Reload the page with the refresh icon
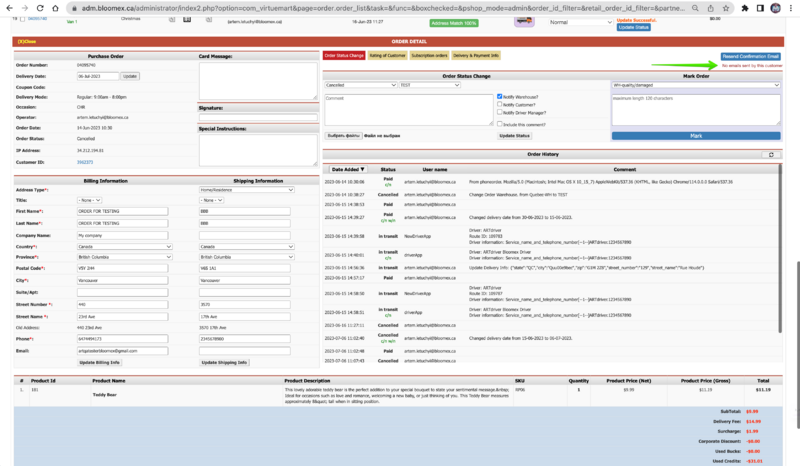800x466 pixels. pyautogui.click(x=40, y=8)
